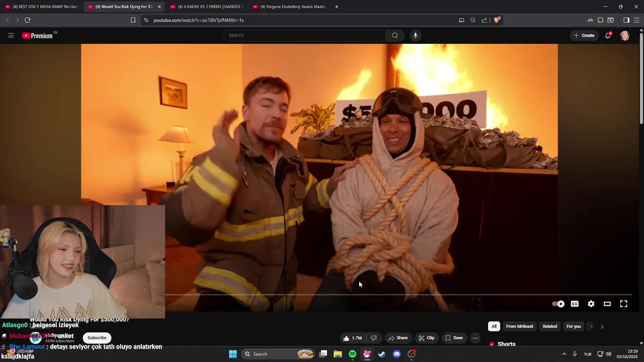Open the browser main menu
The image size is (644, 362).
click(x=636, y=20)
